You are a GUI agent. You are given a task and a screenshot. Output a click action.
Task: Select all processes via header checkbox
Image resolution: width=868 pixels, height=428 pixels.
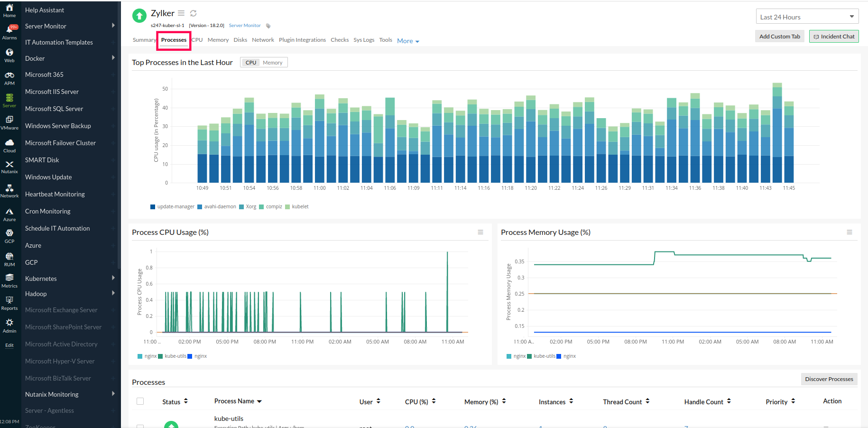pos(140,401)
